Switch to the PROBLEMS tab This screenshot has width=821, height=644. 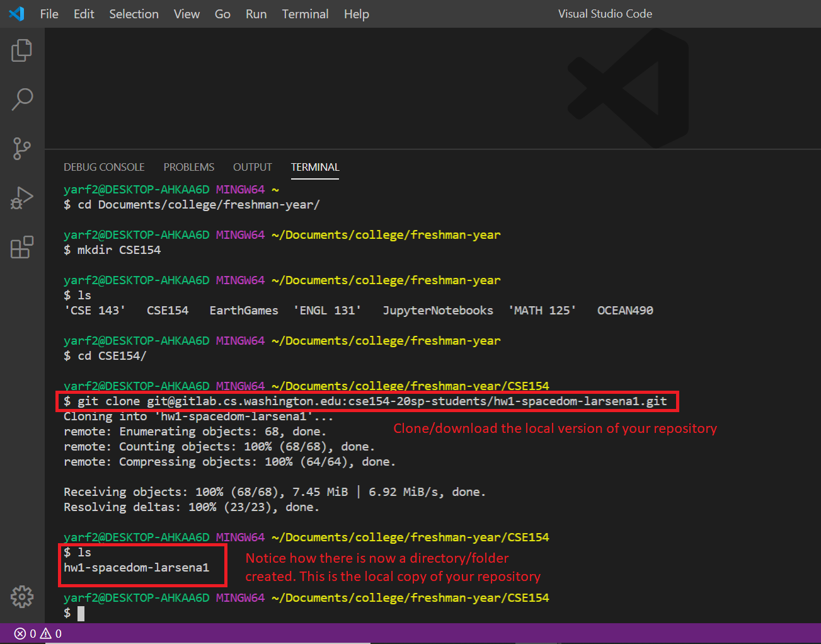[188, 167]
